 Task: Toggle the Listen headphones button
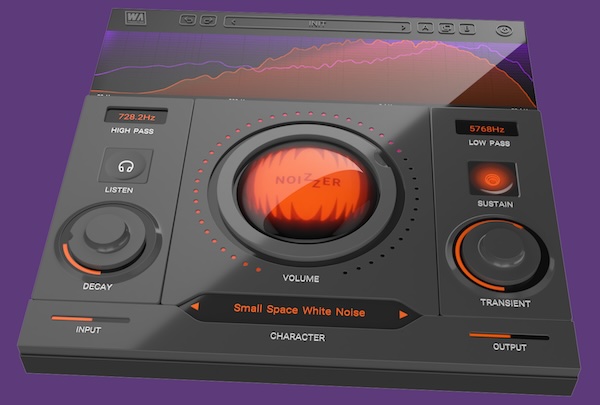click(126, 166)
